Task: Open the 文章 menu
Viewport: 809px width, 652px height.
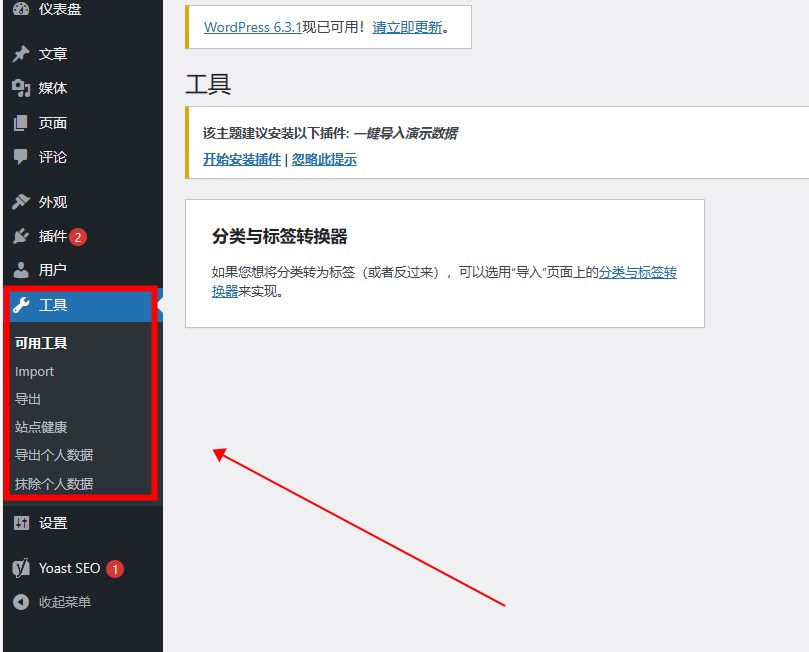Action: [53, 54]
